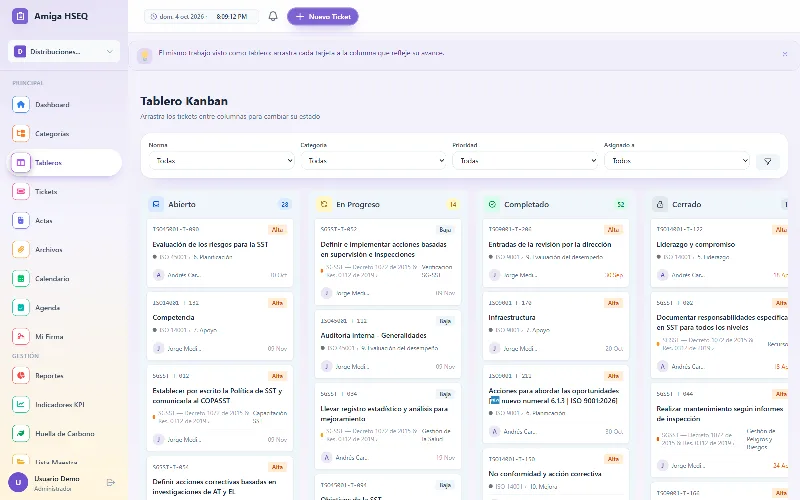The width and height of the screenshot is (800, 500).
Task: Click the Usuario Demo avatar
Action: (18, 482)
